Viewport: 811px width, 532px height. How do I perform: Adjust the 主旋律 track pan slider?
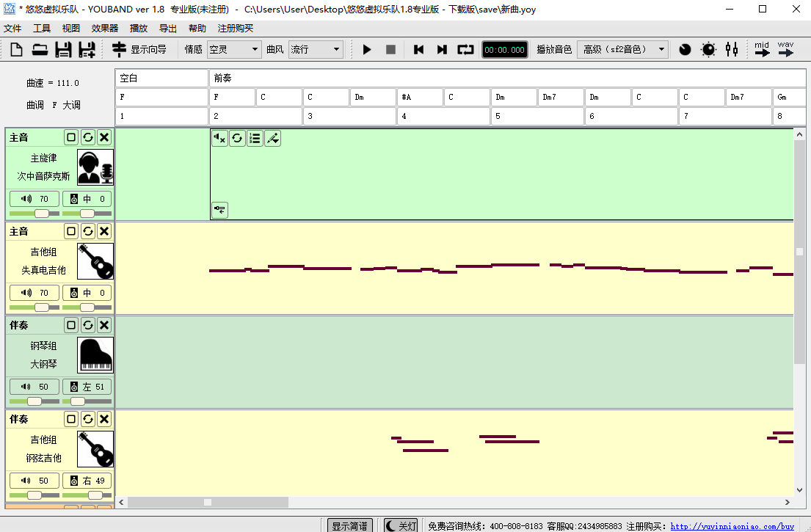click(87, 214)
